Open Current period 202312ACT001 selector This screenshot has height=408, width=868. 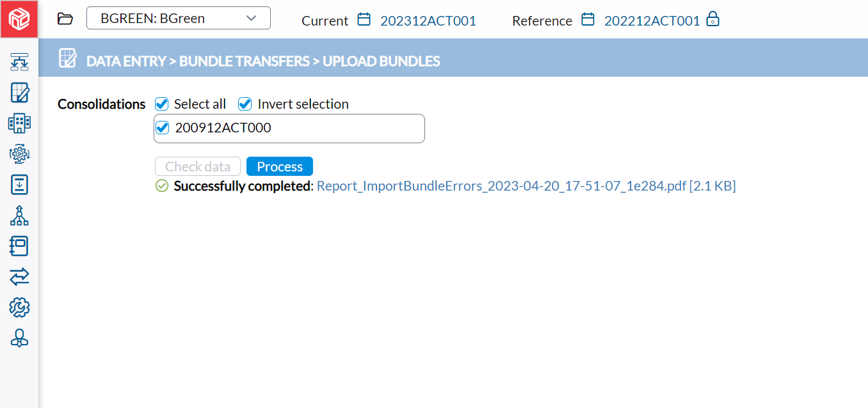pos(428,20)
